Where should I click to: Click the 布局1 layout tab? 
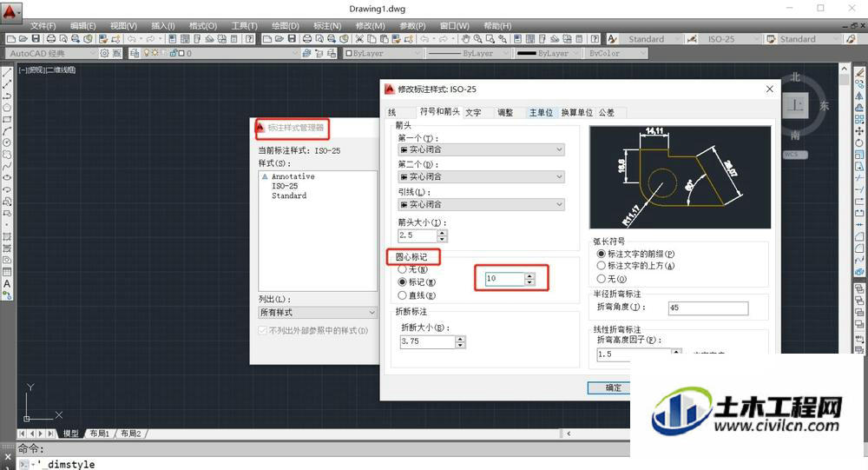pyautogui.click(x=100, y=434)
